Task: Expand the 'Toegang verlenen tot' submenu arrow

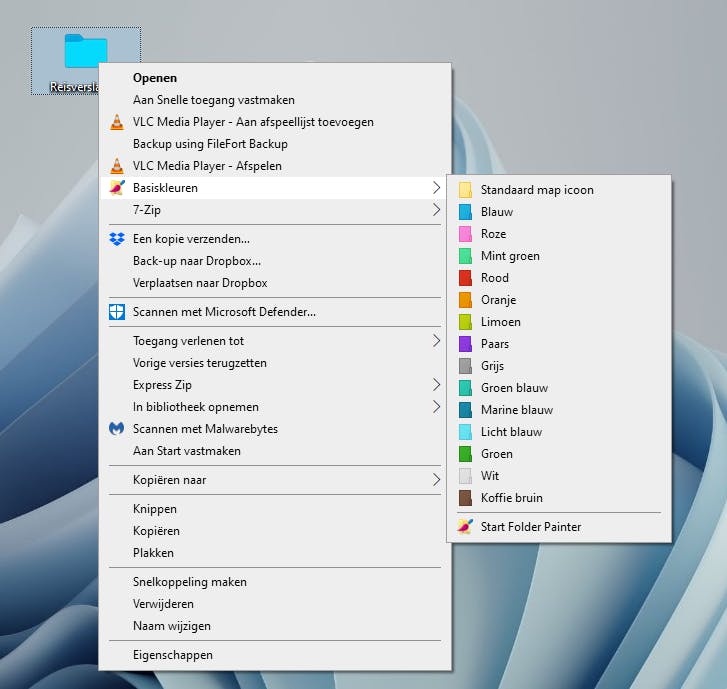Action: tap(436, 341)
